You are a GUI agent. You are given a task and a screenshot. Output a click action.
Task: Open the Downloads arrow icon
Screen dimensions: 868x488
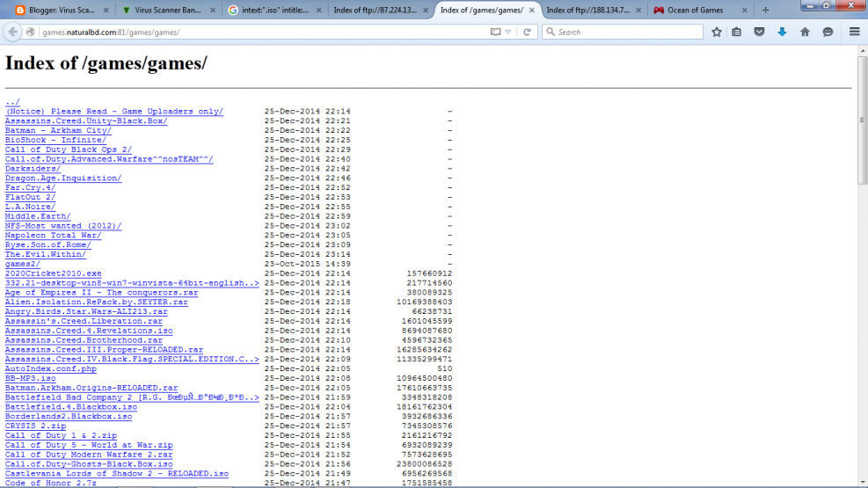(x=782, y=32)
